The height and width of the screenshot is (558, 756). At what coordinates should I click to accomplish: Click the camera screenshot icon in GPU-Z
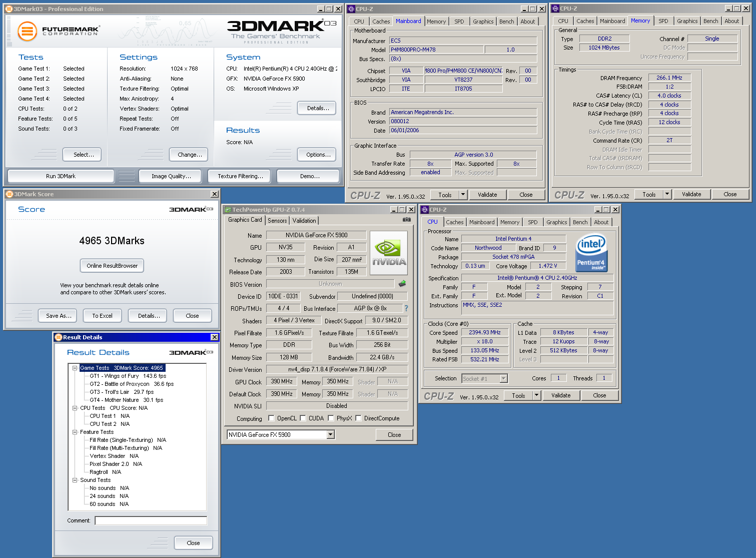[407, 220]
